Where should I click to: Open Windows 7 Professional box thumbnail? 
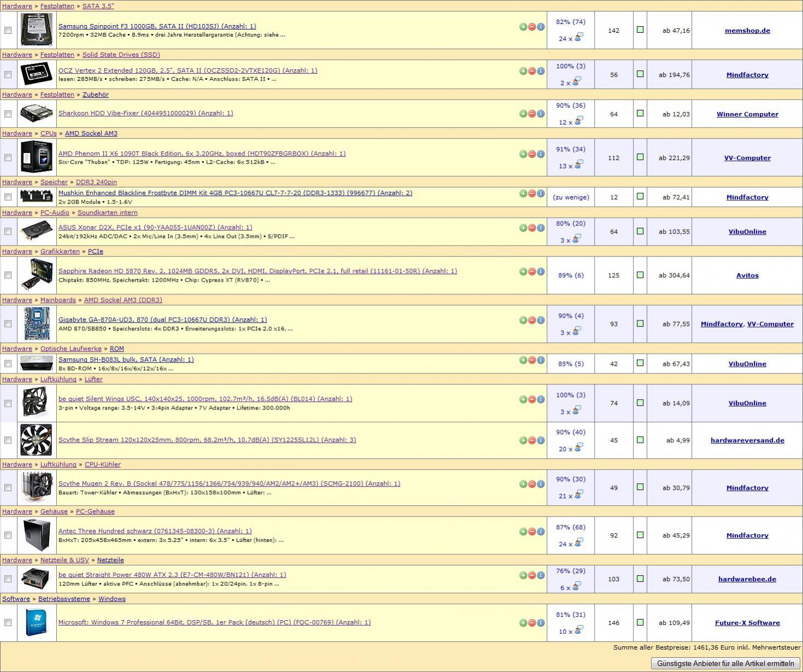(37, 622)
